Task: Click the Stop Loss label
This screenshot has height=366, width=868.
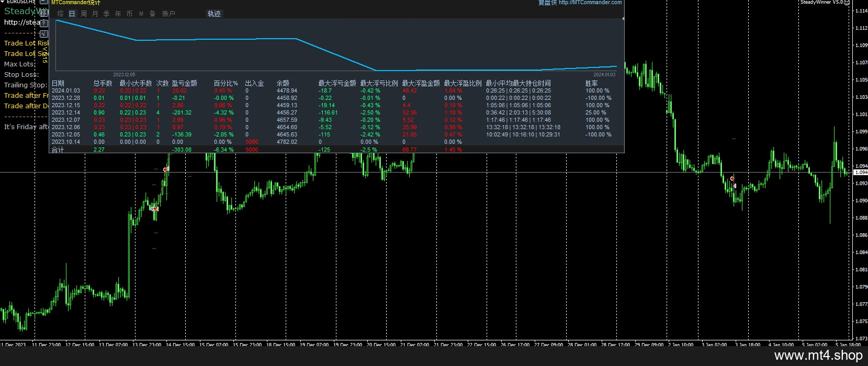Action: click(x=21, y=74)
